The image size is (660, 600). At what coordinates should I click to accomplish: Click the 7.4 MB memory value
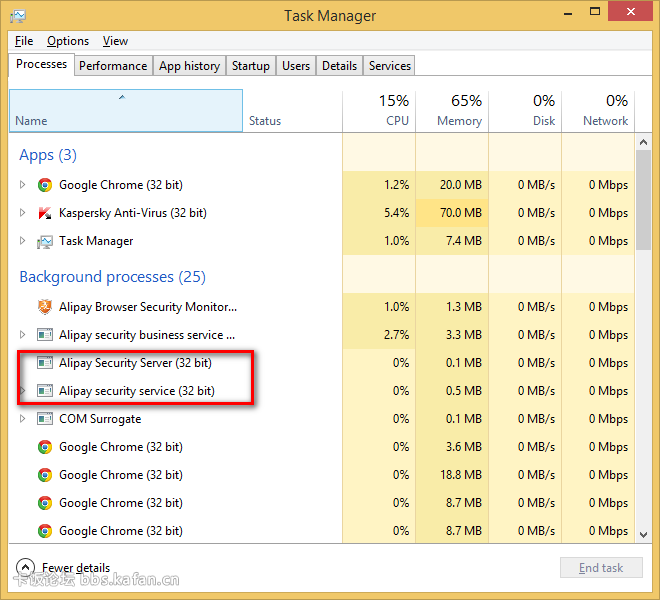click(x=464, y=241)
